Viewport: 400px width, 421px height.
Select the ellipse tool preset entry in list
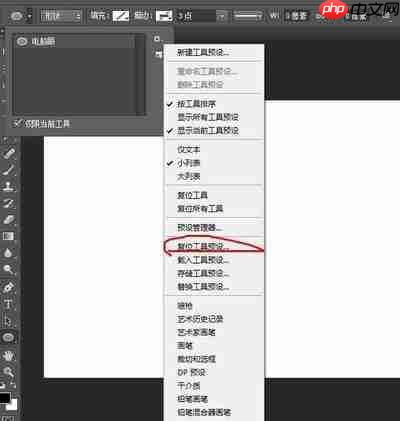(x=74, y=41)
